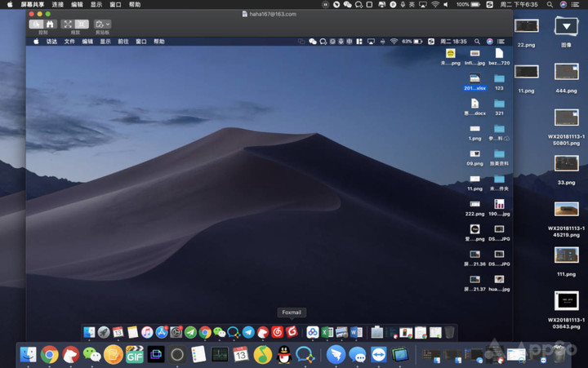Open QQ penguin icon in Dock
Screen dimensions: 588x368
tap(283, 354)
